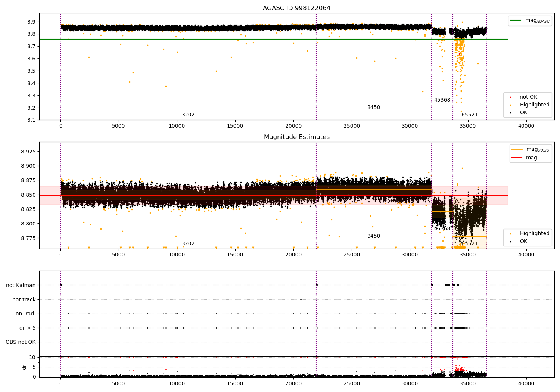This screenshot has width=560, height=392.
Task: Click the 8.3 y-tick in top plot
Action: point(31,96)
